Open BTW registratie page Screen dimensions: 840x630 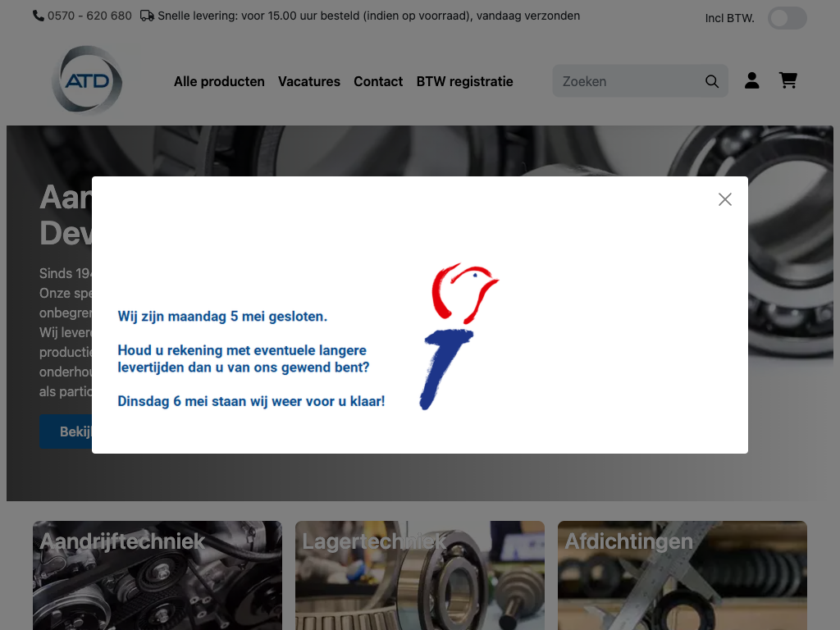point(464,81)
